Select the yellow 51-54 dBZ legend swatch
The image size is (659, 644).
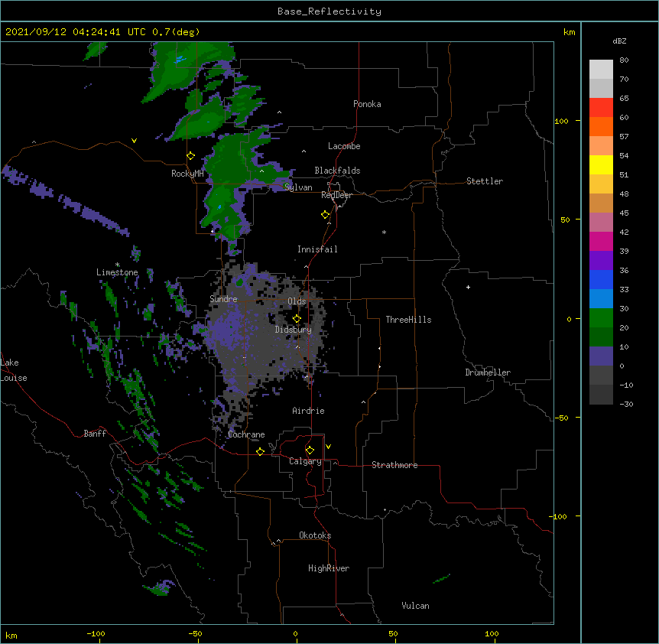click(x=601, y=164)
